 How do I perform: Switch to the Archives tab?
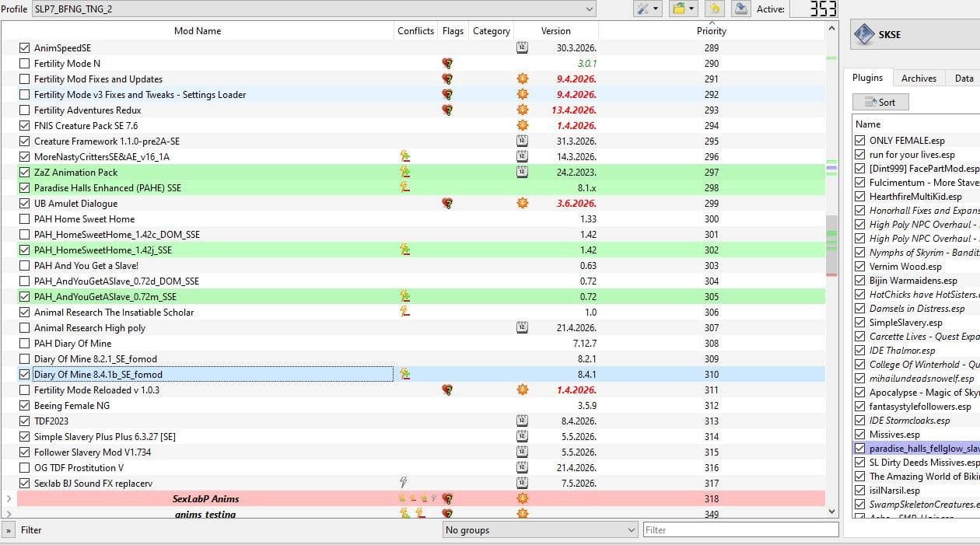click(919, 79)
